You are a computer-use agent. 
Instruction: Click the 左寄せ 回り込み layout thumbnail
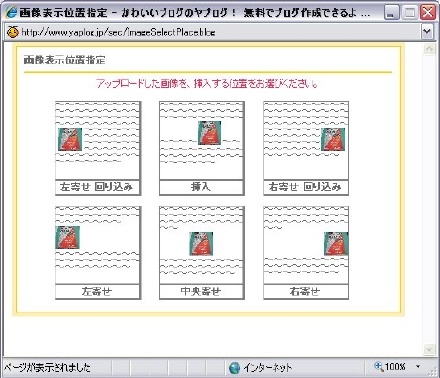coord(97,140)
